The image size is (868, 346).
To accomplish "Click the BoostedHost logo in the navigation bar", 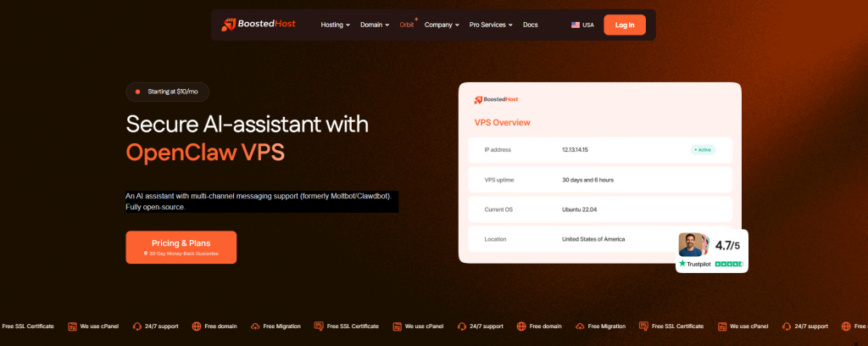I will (259, 25).
